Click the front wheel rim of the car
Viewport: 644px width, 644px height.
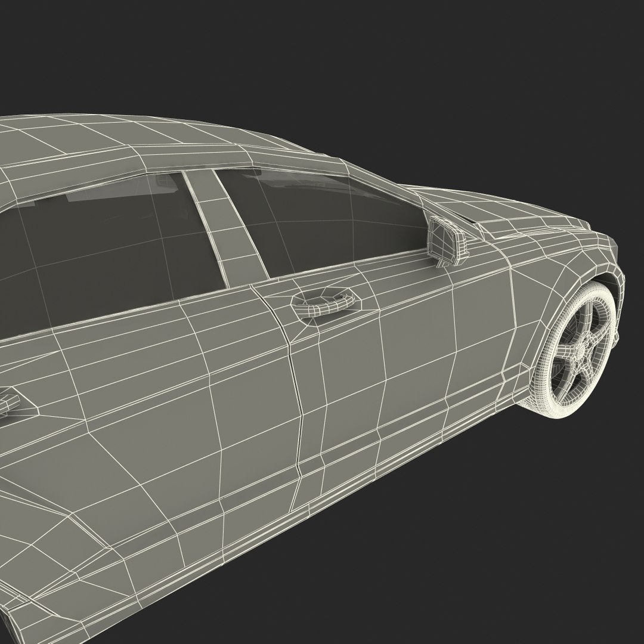pyautogui.click(x=580, y=351)
